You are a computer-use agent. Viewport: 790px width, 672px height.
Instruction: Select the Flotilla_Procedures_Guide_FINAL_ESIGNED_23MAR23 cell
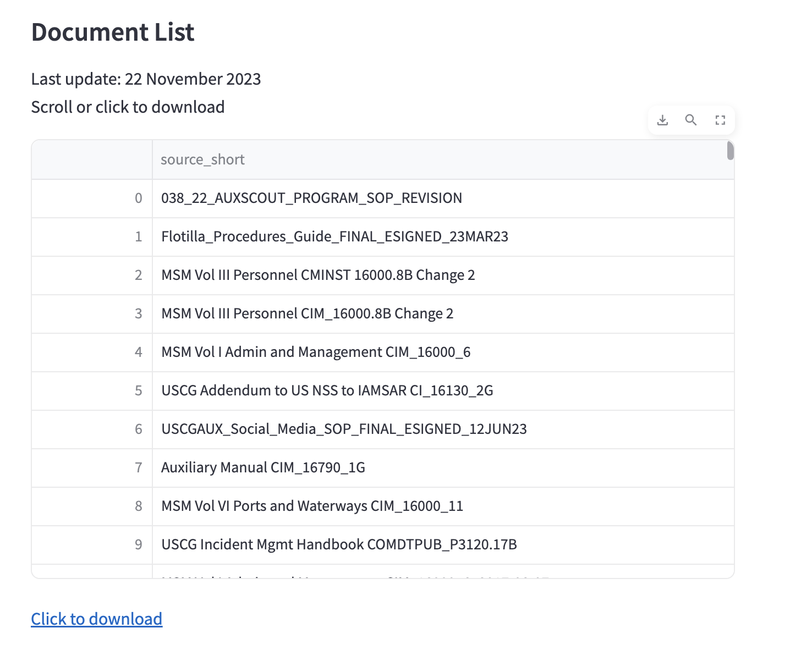443,237
